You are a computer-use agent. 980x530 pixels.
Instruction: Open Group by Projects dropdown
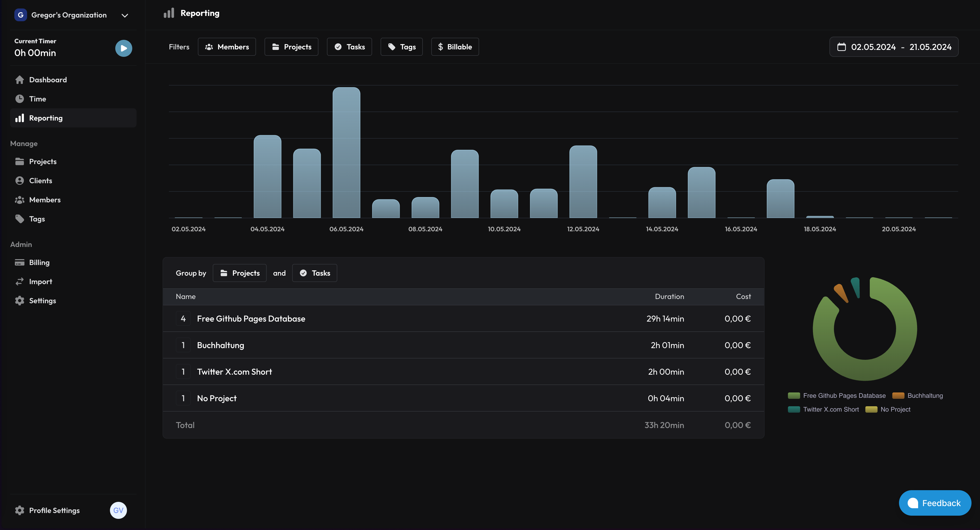(239, 273)
